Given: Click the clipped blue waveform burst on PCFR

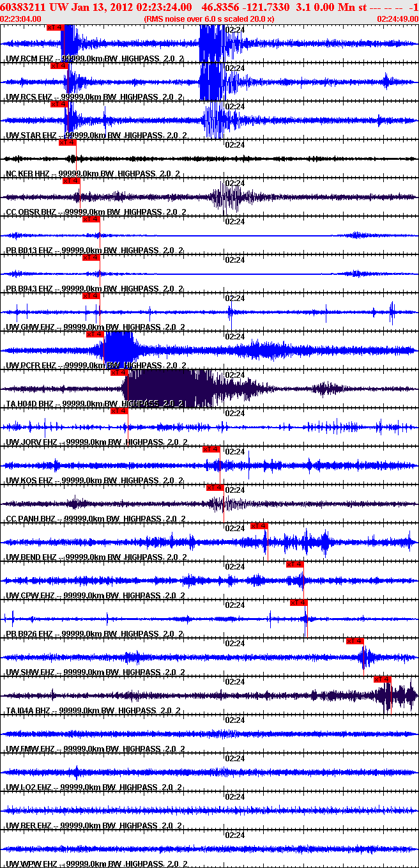Looking at the screenshot, I should point(119,349).
